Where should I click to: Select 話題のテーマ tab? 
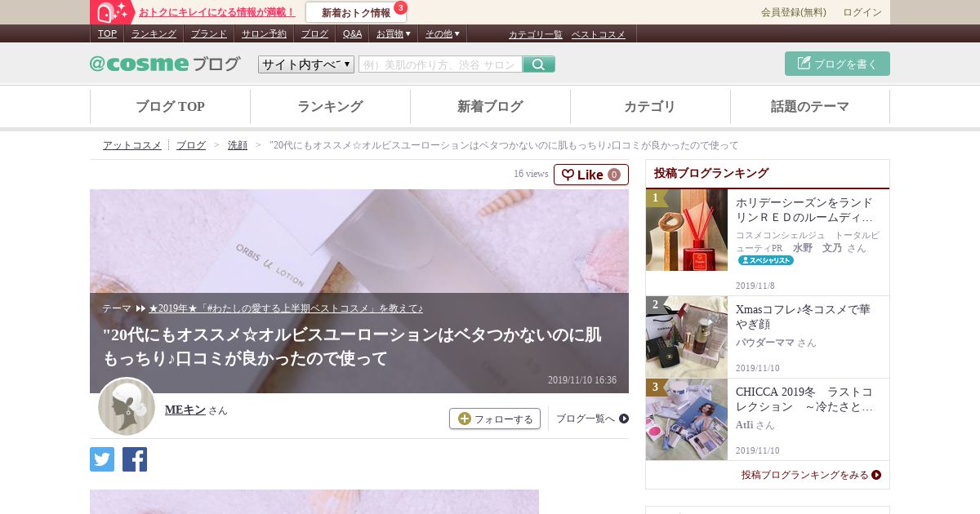pos(810,107)
